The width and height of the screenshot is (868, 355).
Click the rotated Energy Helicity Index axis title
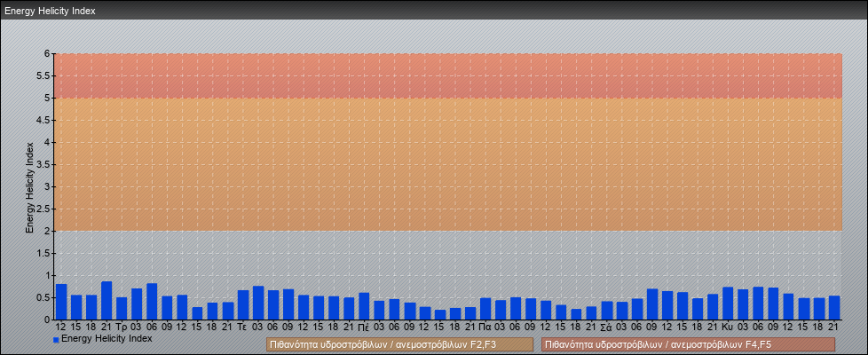(x=29, y=186)
